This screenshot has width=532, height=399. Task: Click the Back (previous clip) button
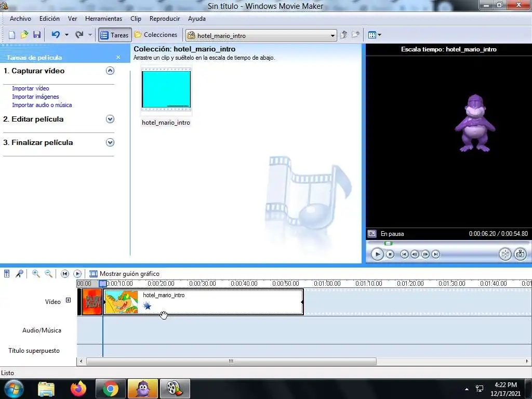404,254
